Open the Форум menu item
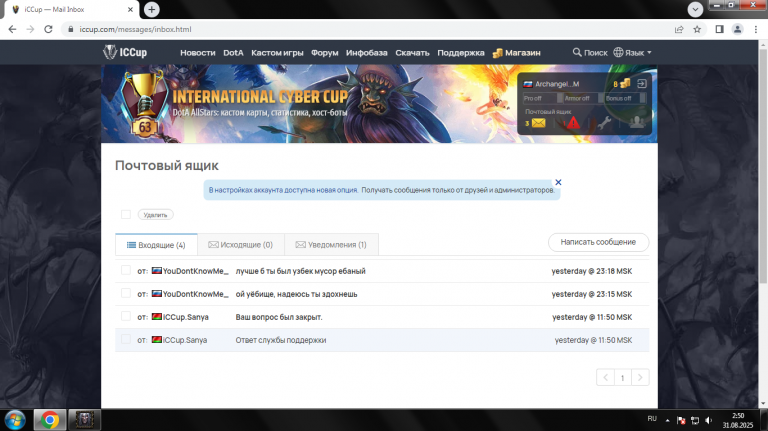 324,52
